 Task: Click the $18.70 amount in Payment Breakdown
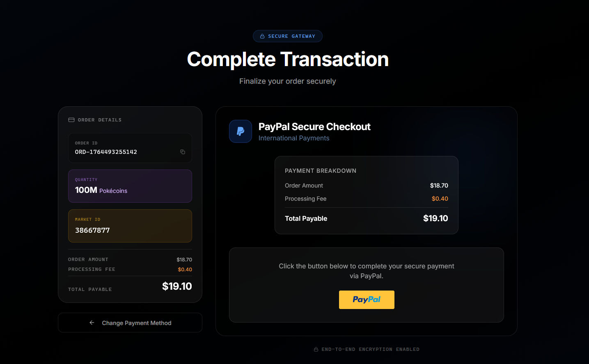[439, 185]
